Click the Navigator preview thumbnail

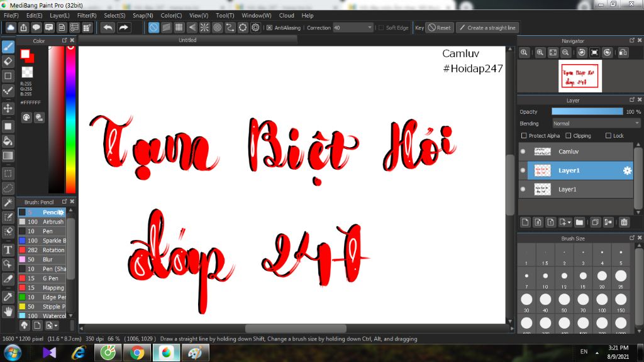click(580, 76)
